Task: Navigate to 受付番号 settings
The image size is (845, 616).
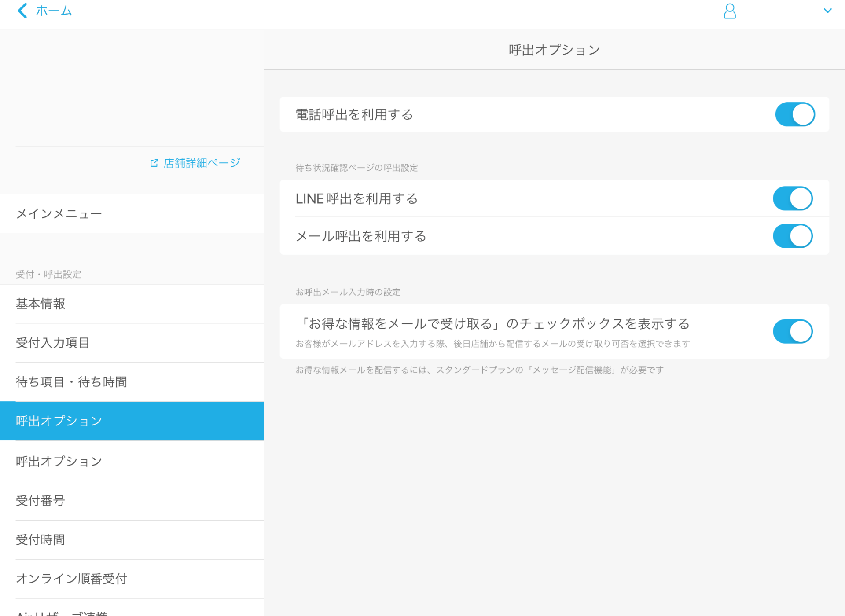Action: click(x=40, y=500)
